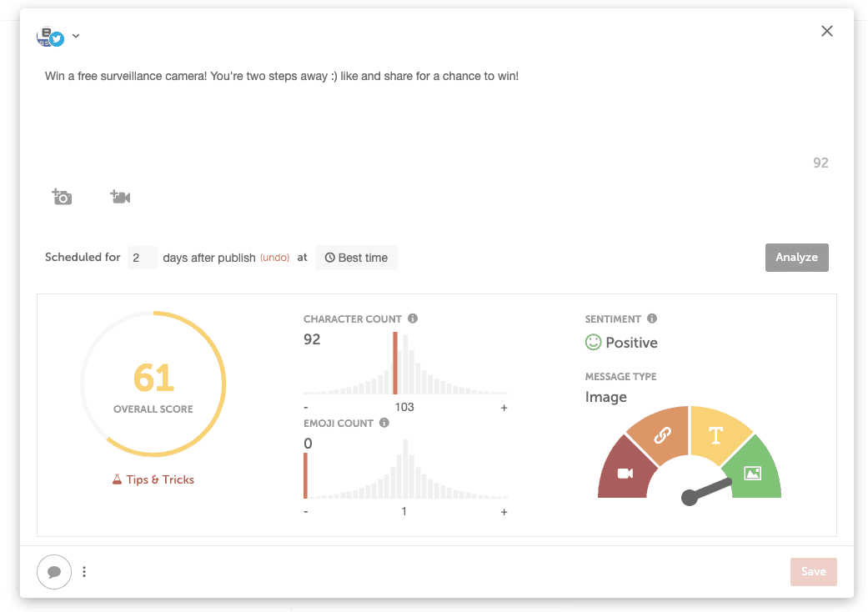Click the image segment on message type gauge
868x612 pixels.
[753, 473]
